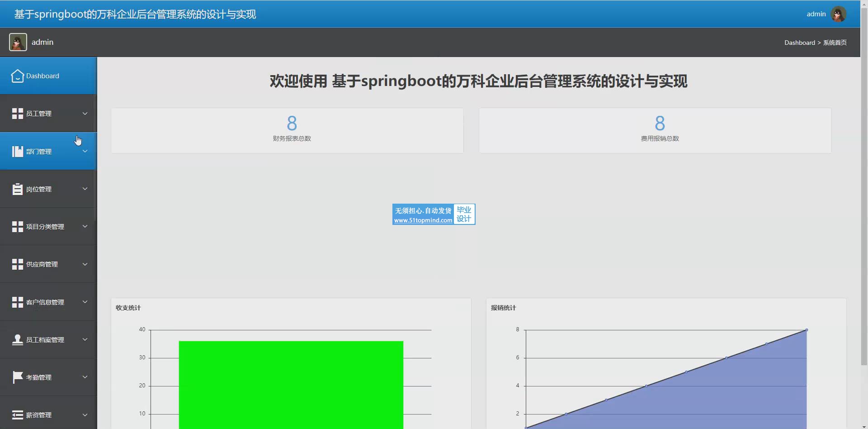Click the admin avatar in the sidebar header
This screenshot has width=868, height=429.
point(18,42)
